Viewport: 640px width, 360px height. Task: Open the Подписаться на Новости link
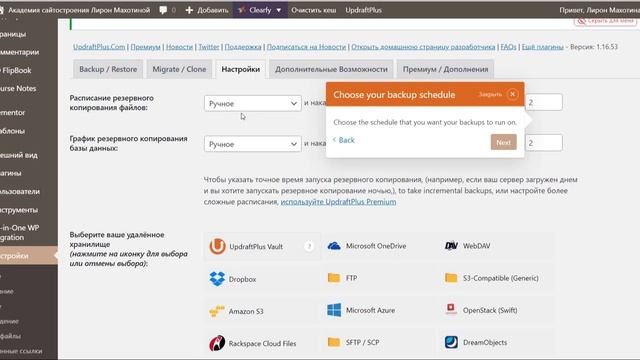(x=306, y=47)
